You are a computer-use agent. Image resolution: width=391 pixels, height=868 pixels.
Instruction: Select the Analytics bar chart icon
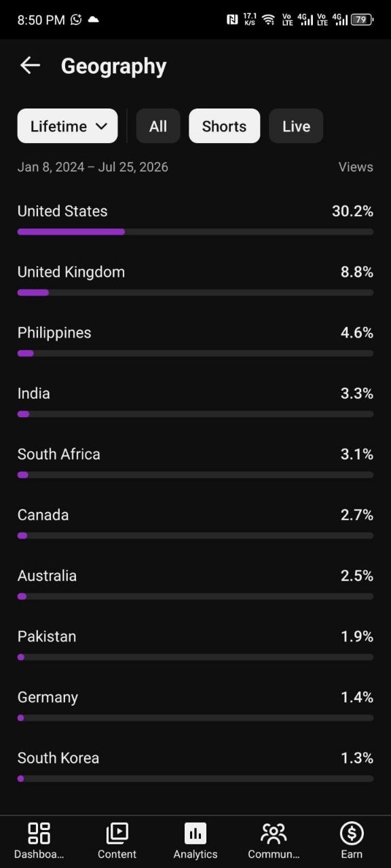tap(195, 833)
